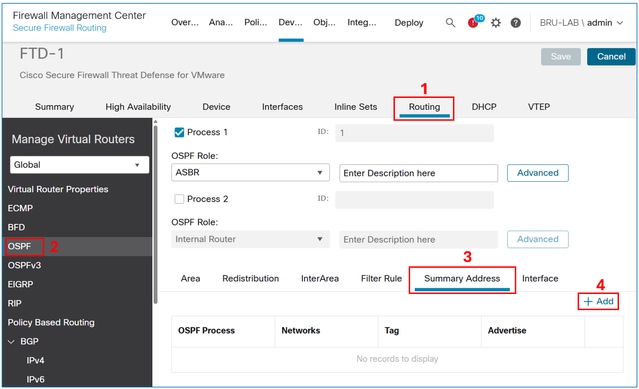Open the Inline Sets tab
Screen dimensions: 639x389
point(355,107)
